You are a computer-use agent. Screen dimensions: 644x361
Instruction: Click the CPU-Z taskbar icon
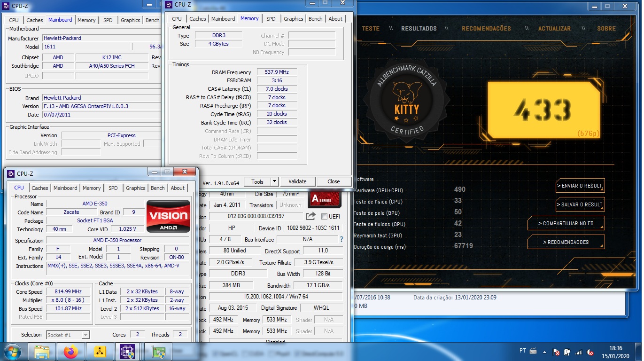[128, 352]
